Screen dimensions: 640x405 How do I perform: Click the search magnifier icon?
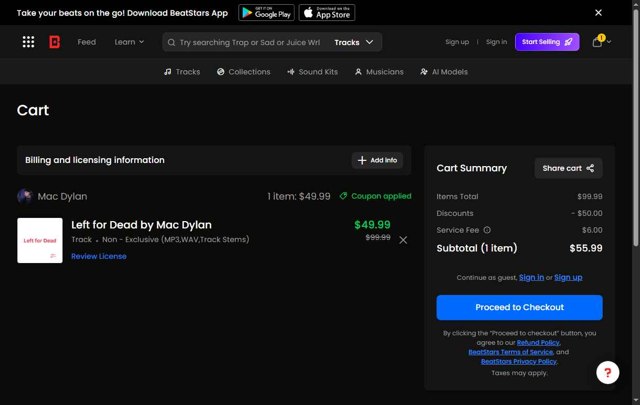(171, 42)
